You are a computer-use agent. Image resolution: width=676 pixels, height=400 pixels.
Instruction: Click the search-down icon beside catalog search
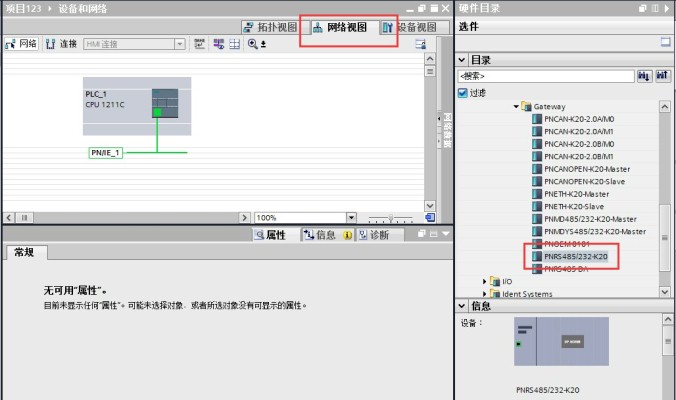[643, 76]
